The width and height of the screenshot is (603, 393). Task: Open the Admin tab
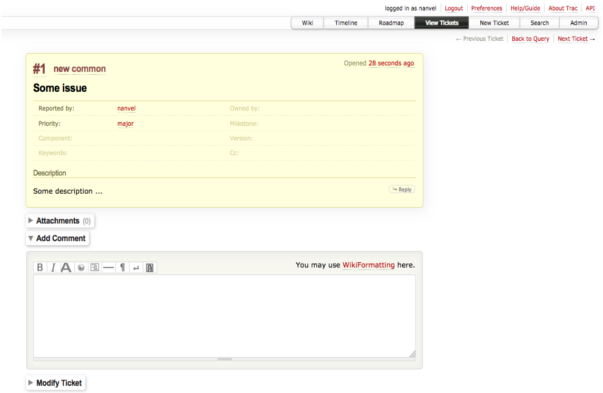click(x=578, y=23)
